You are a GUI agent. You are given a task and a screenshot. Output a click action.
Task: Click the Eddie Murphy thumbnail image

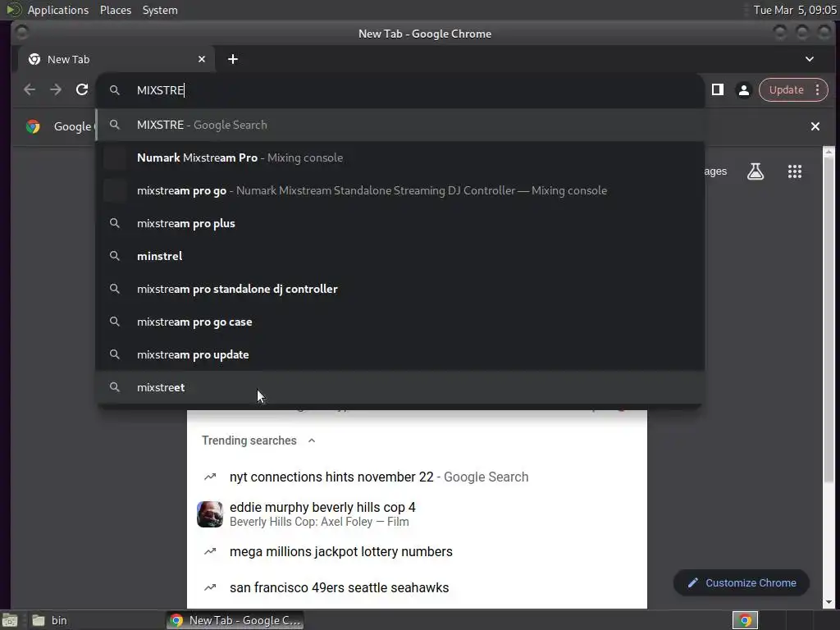[210, 514]
